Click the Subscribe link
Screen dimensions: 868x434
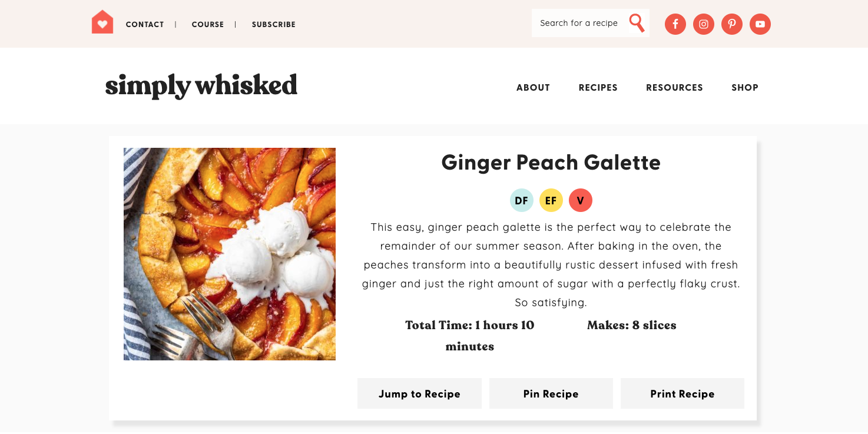(274, 25)
